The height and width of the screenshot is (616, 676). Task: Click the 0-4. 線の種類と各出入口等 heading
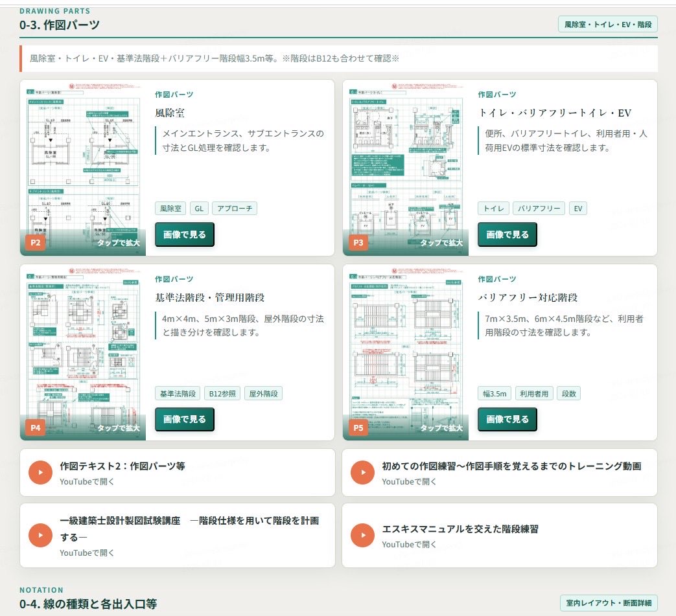click(88, 604)
